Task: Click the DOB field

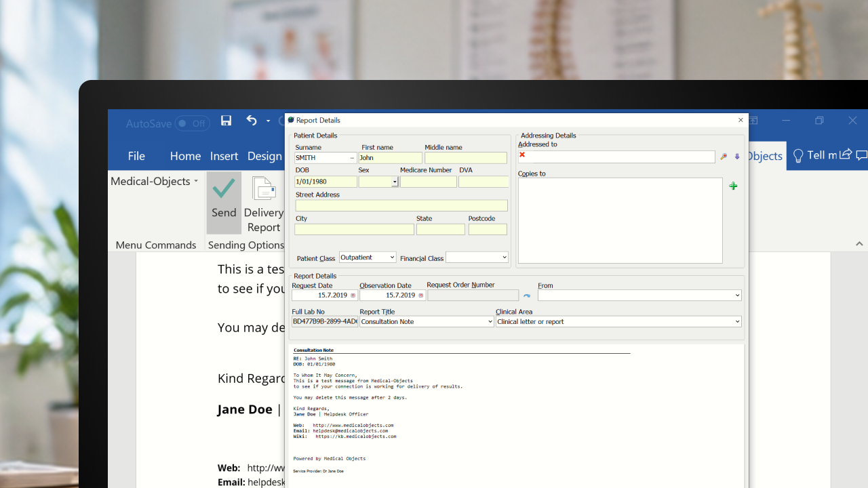Action: click(x=325, y=182)
